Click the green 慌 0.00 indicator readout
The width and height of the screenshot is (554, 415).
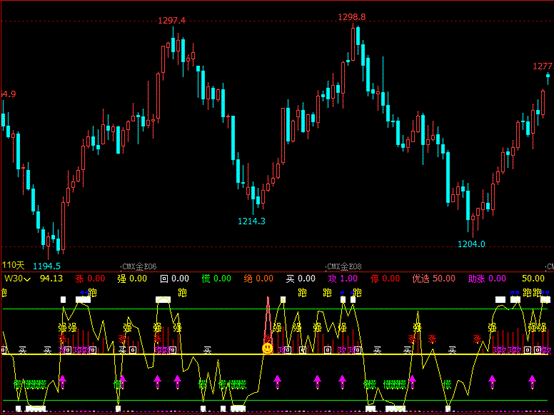(x=216, y=279)
